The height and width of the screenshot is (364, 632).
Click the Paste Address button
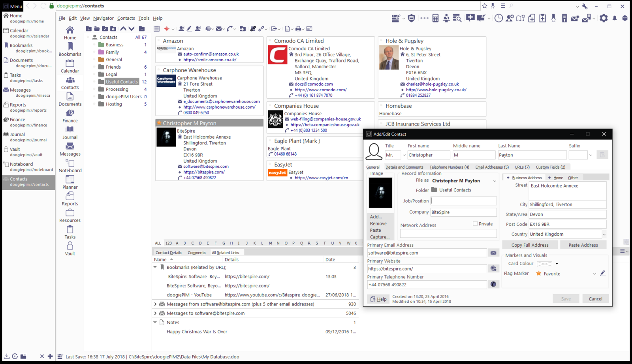[x=583, y=245]
